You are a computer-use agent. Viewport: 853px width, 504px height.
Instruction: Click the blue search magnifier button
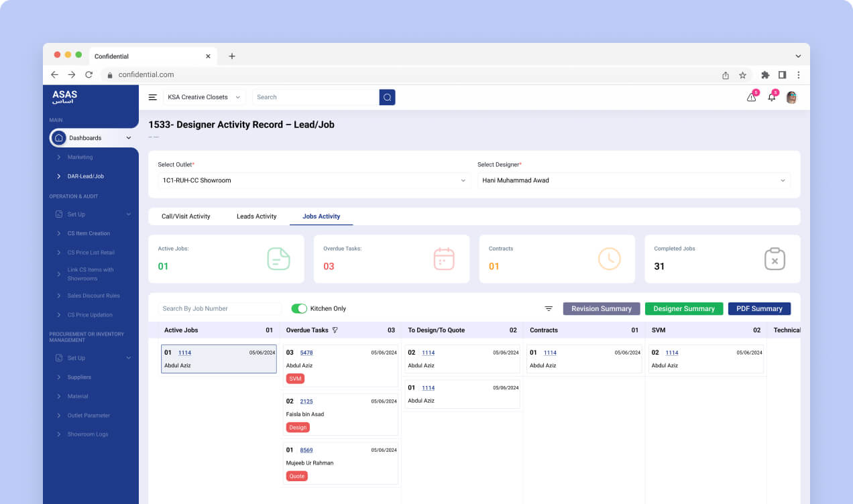(387, 97)
